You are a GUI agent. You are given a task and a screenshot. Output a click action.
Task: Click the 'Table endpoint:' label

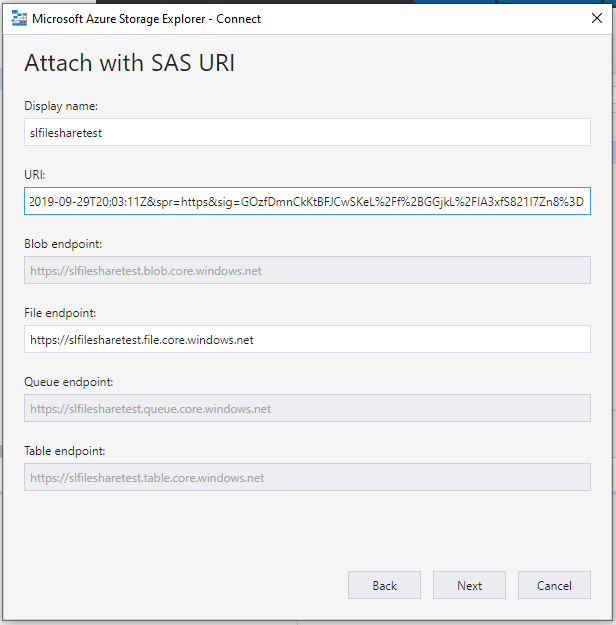click(65, 451)
